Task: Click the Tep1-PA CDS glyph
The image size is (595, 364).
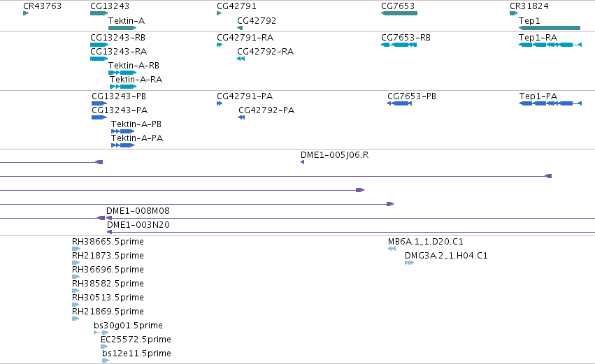Action: (x=551, y=103)
